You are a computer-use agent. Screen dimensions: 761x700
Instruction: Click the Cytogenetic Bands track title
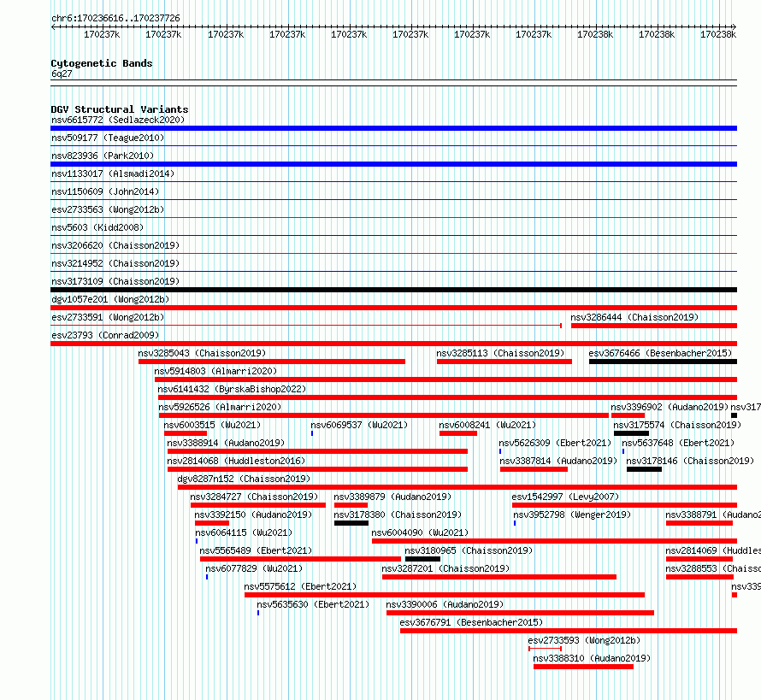pyautogui.click(x=102, y=63)
